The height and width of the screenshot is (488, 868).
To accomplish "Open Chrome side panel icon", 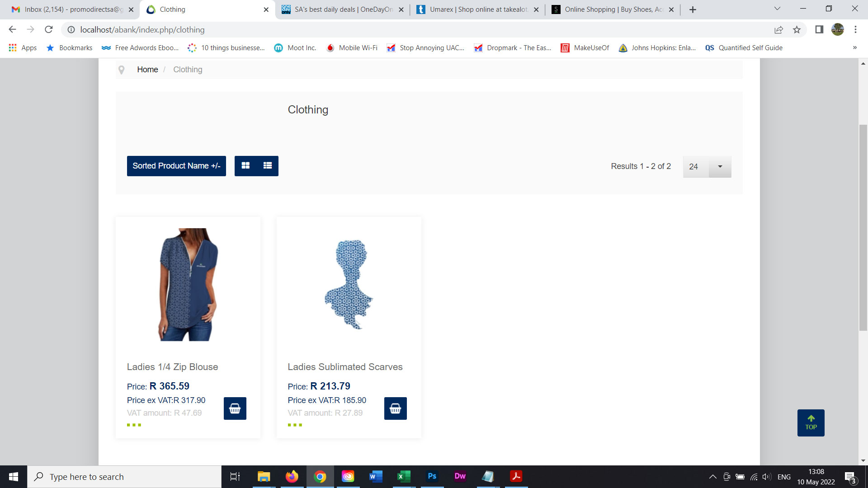I will (819, 30).
